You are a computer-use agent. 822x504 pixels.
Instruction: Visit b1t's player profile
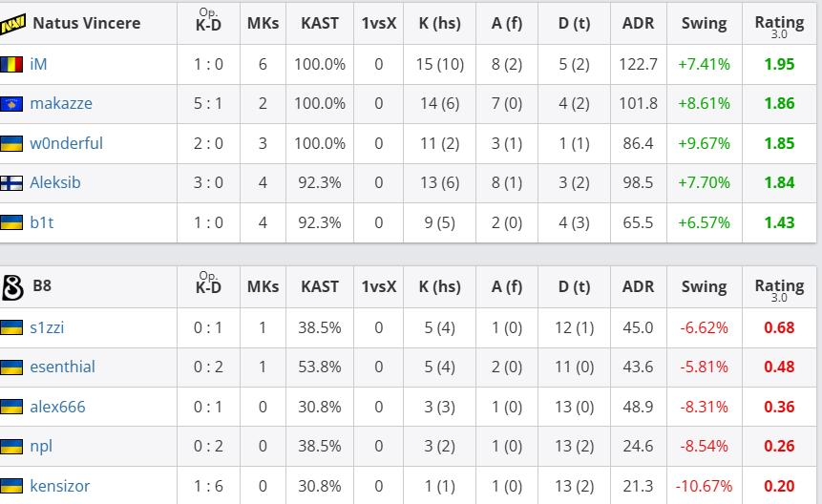(41, 222)
